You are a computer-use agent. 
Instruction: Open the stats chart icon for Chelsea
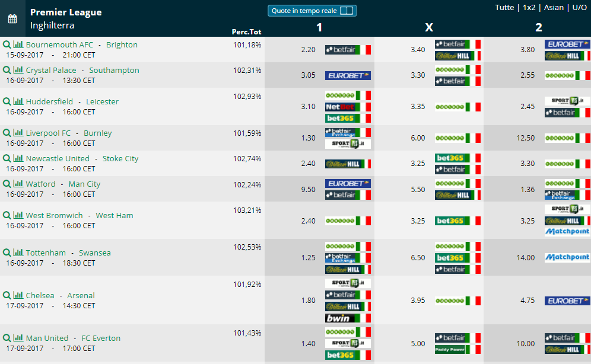point(18,295)
